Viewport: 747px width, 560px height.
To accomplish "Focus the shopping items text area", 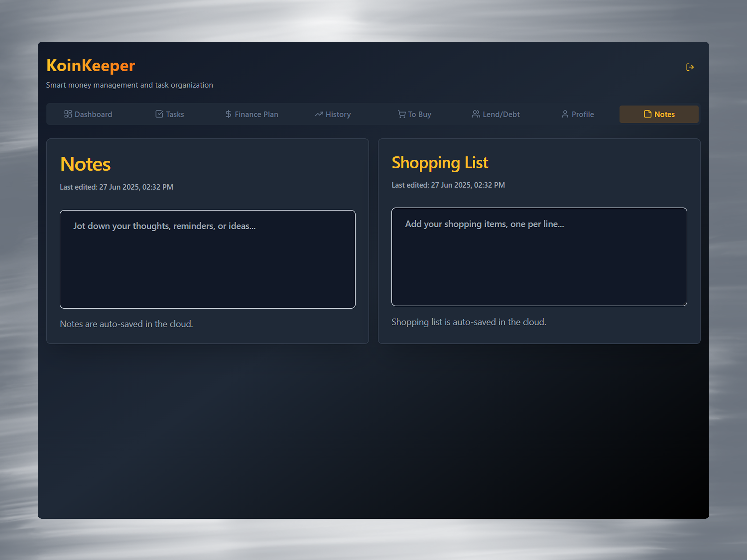I will point(539,257).
